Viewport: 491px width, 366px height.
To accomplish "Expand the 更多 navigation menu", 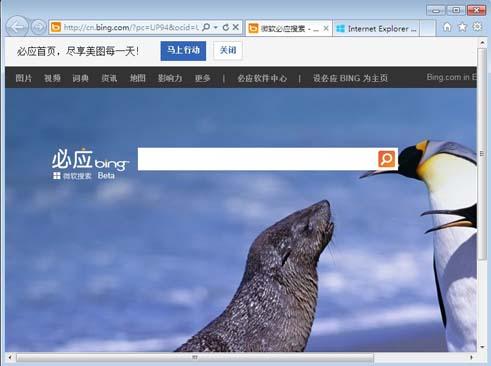I will (x=202, y=78).
